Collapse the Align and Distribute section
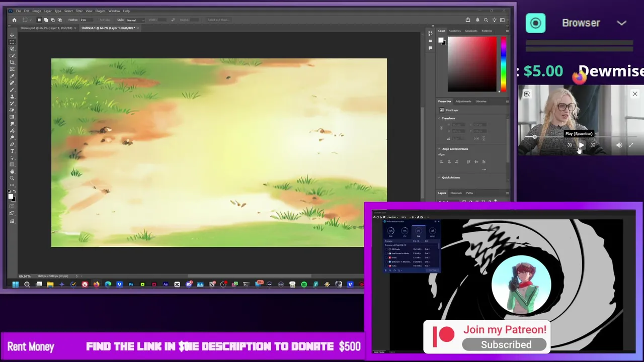 coord(439,149)
